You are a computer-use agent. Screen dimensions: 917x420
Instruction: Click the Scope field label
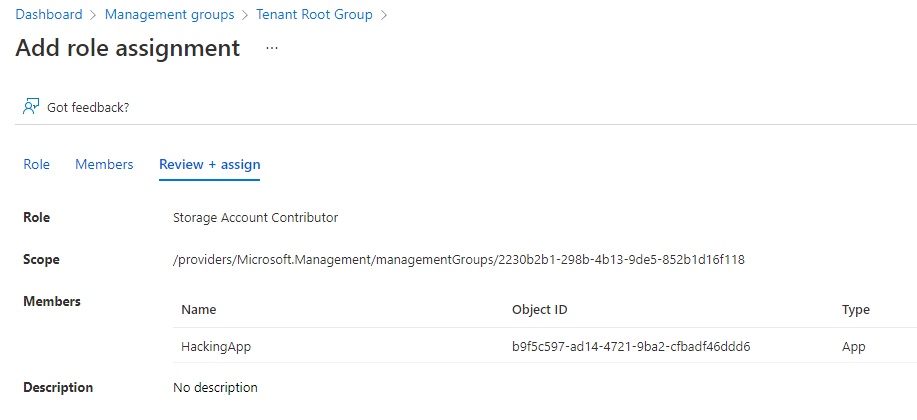(x=42, y=260)
